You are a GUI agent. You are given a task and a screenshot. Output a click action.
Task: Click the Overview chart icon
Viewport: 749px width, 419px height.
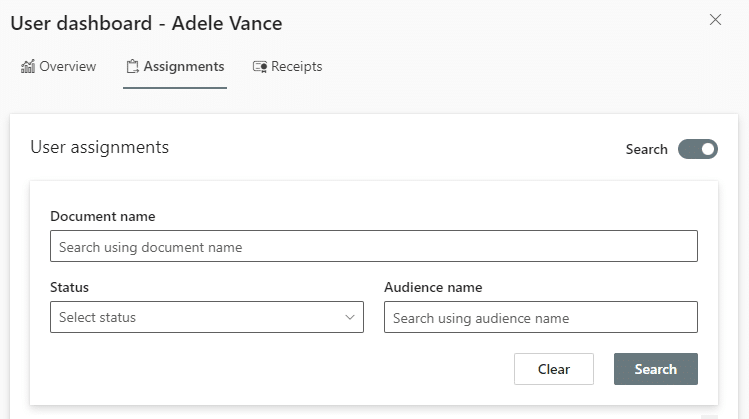(28, 66)
